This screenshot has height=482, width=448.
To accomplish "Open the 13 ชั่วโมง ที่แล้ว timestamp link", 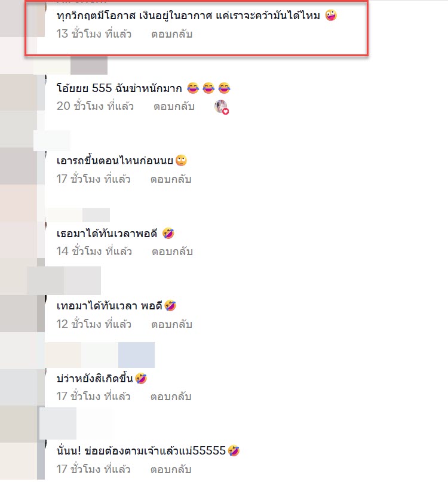I will tap(94, 33).
